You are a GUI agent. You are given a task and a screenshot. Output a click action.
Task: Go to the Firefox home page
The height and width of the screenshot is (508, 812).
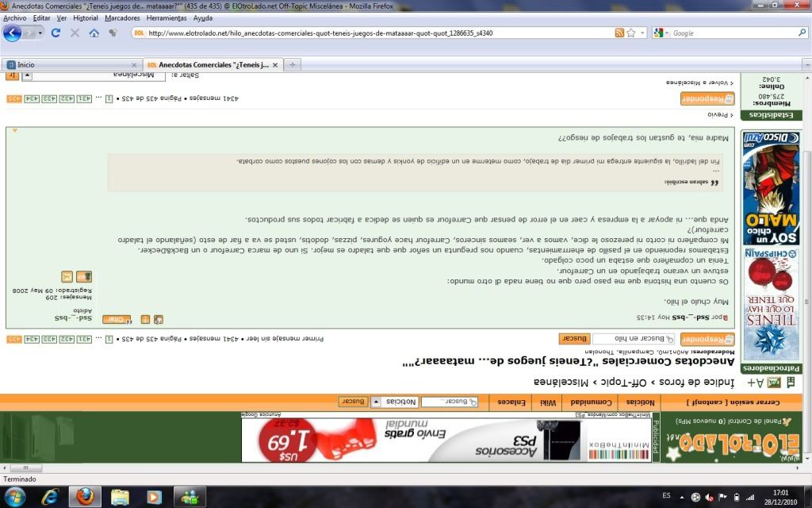click(x=94, y=33)
